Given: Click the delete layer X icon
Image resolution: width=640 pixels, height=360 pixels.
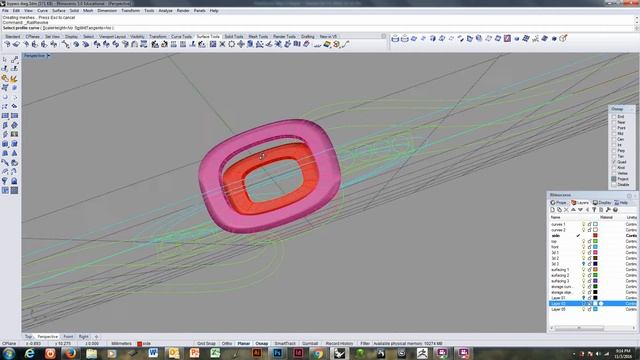Looking at the screenshot, I should coord(566,210).
